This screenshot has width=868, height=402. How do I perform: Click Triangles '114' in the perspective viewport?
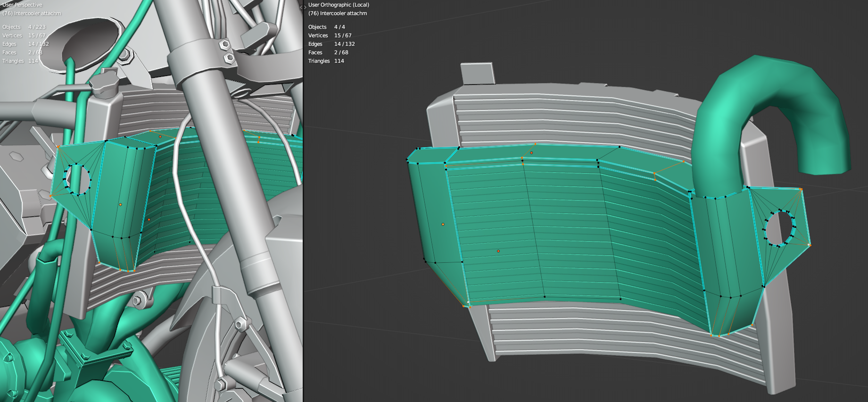tap(33, 61)
